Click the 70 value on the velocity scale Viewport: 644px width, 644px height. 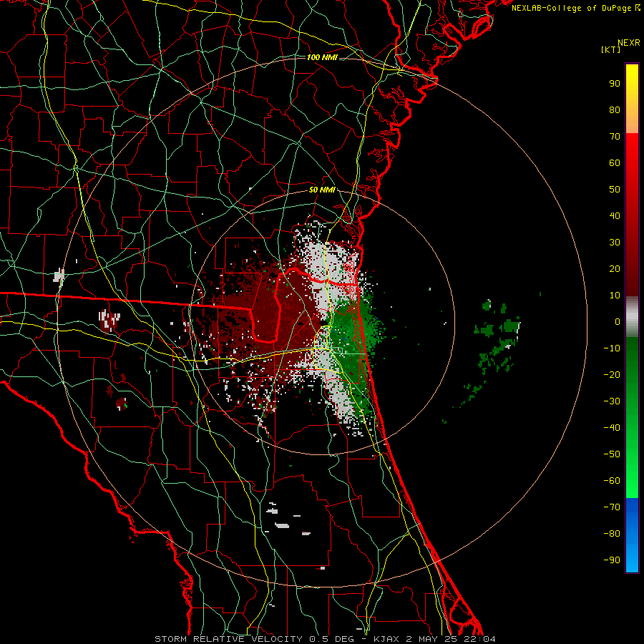(615, 137)
